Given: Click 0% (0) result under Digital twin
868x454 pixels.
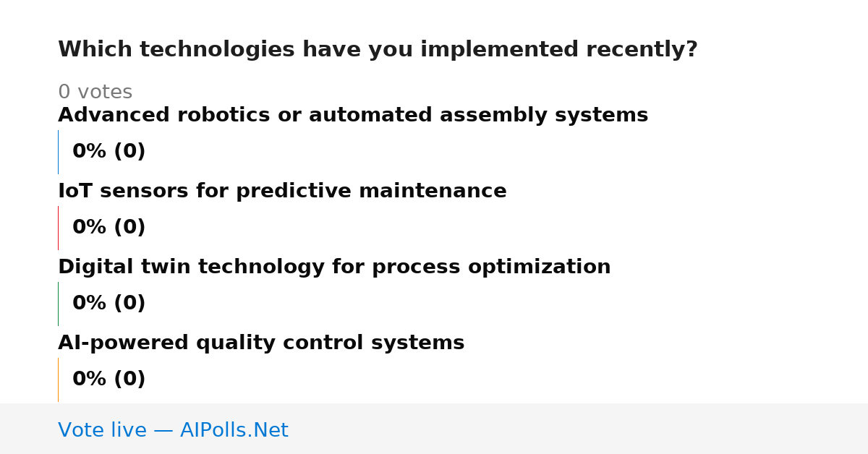Looking at the screenshot, I should (109, 304).
